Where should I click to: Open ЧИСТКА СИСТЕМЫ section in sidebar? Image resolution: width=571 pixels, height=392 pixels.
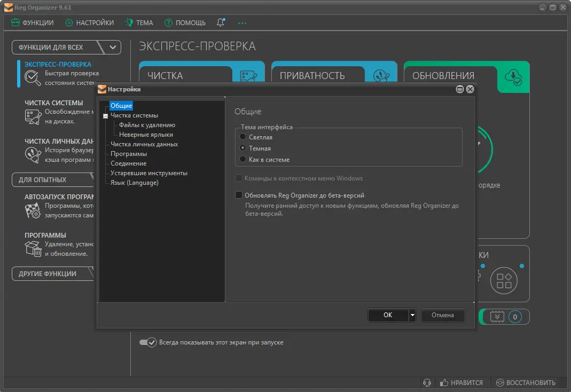pos(53,103)
